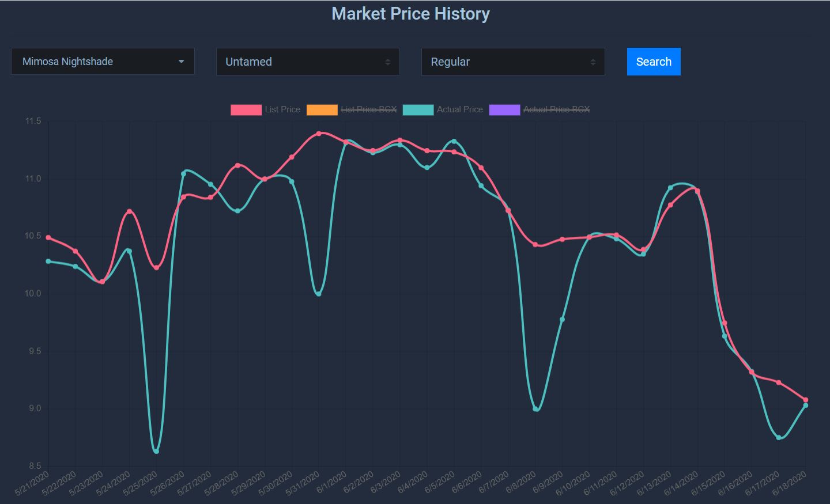Click the List Price point on 6/15/2020
This screenshot has width=830, height=504.
point(725,323)
